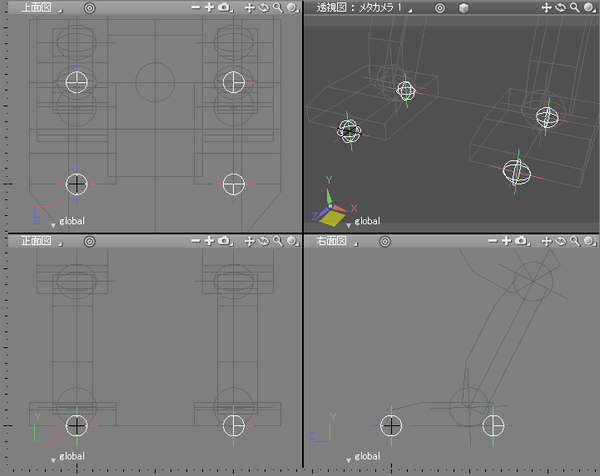Click target icon in 右面図 header
Image resolution: width=600 pixels, height=476 pixels.
[x=385, y=241]
